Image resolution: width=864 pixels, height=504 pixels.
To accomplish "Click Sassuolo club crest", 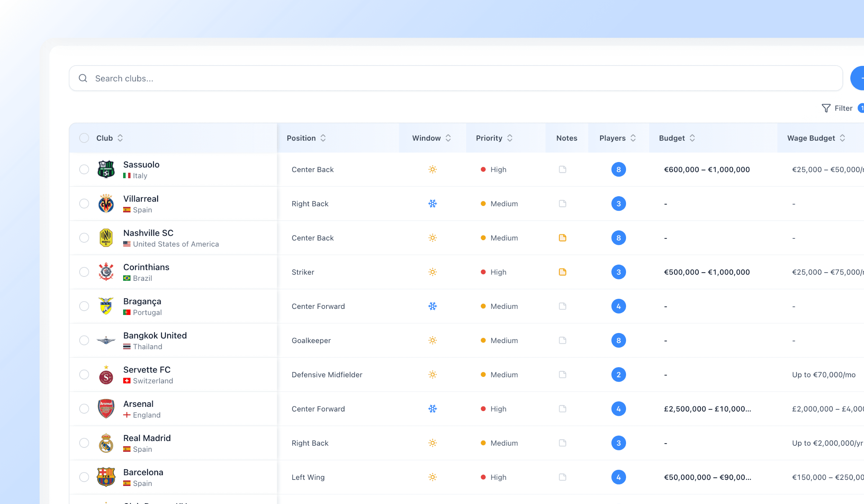I will point(106,169).
